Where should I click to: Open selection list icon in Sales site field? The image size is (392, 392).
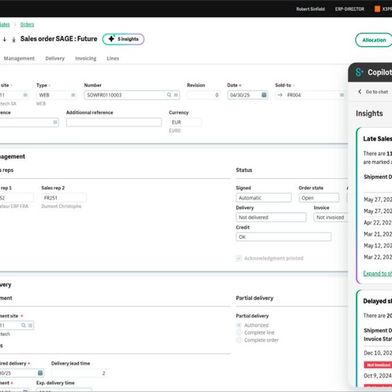(25, 95)
